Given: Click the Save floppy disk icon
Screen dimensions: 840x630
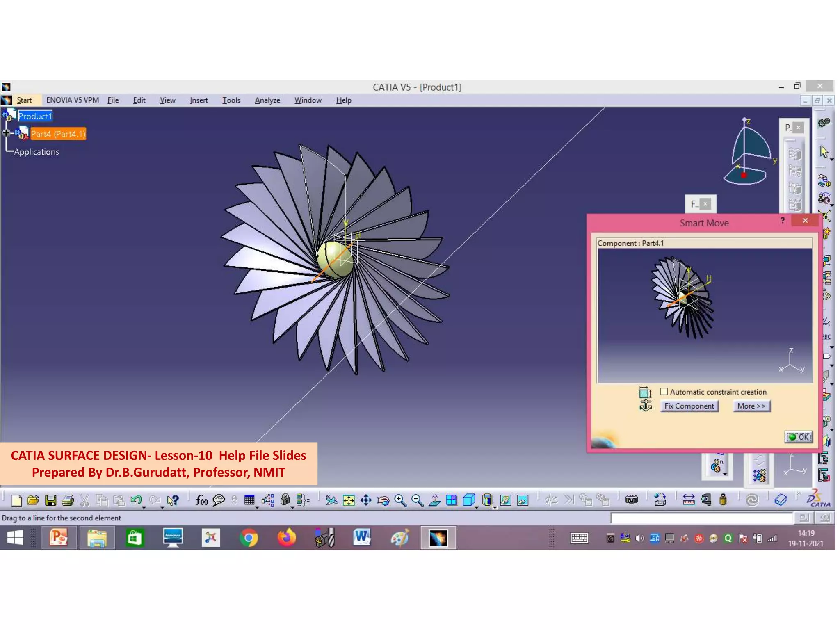Looking at the screenshot, I should point(51,500).
